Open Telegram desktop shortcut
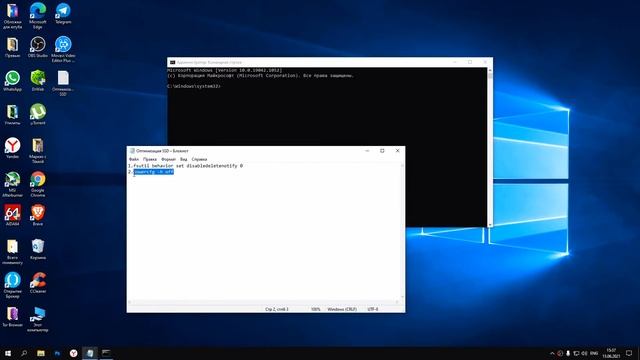This screenshot has width=640, height=360. [x=63, y=13]
